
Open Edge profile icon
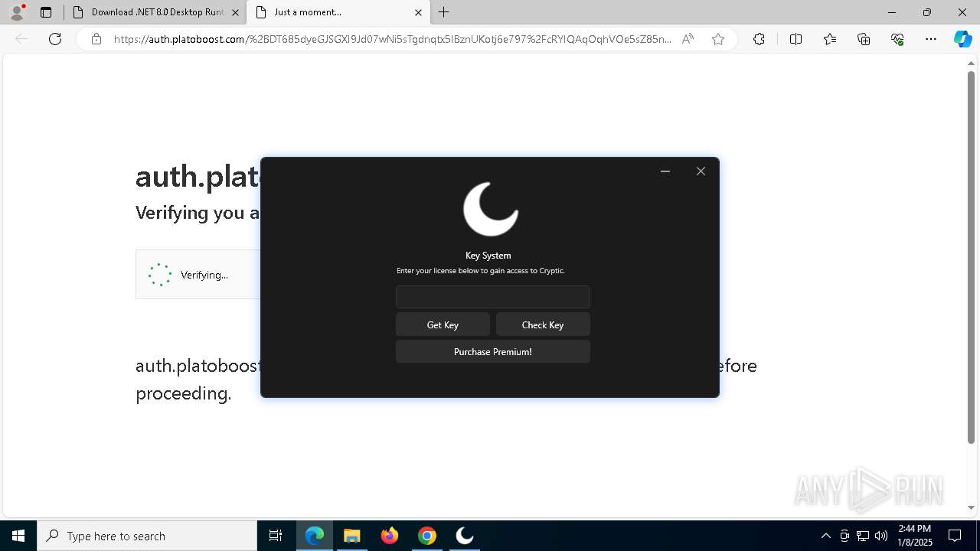[x=17, y=12]
